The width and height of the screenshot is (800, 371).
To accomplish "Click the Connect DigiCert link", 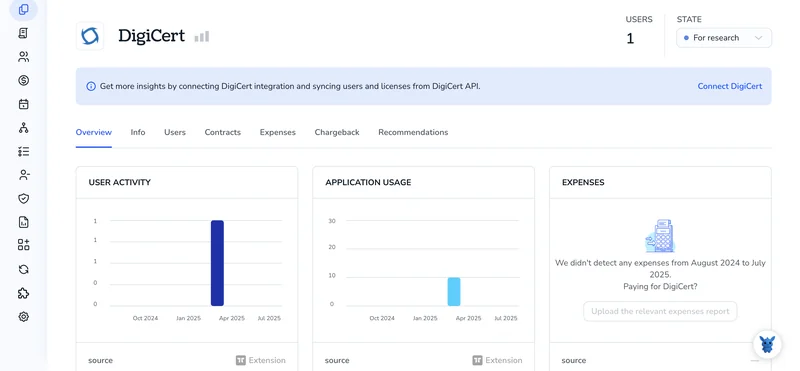I will (730, 86).
